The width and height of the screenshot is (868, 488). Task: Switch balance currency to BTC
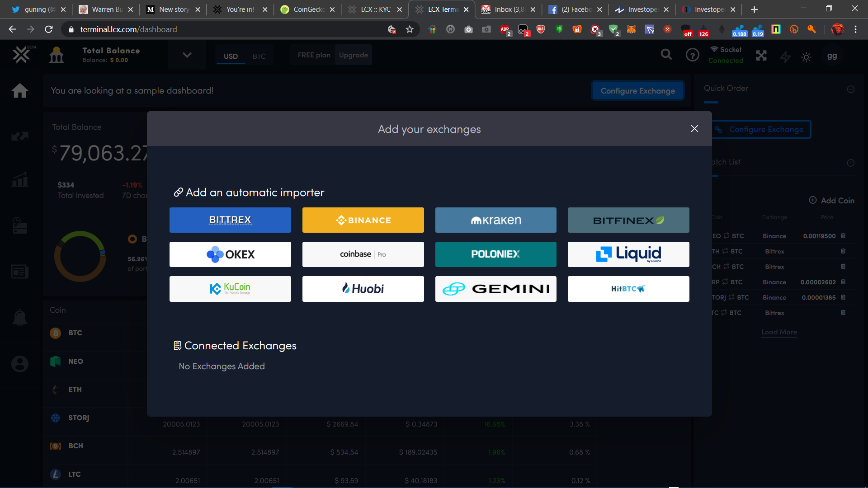tap(259, 56)
